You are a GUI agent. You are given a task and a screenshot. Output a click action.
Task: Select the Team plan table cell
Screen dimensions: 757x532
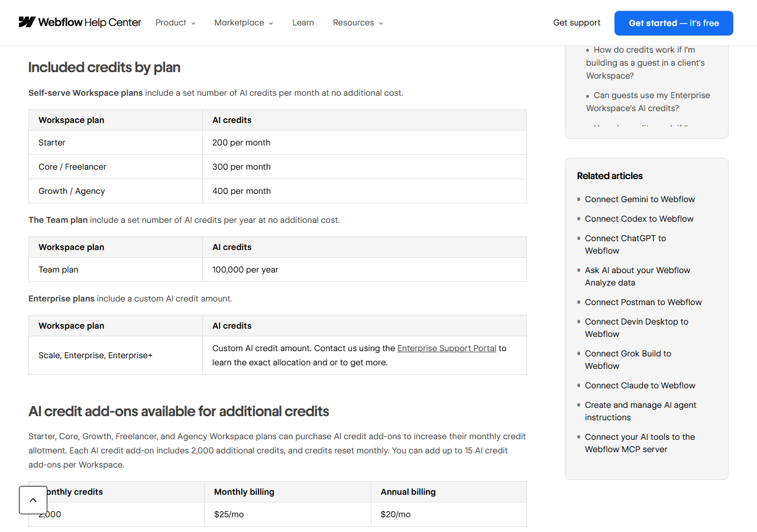[115, 270]
